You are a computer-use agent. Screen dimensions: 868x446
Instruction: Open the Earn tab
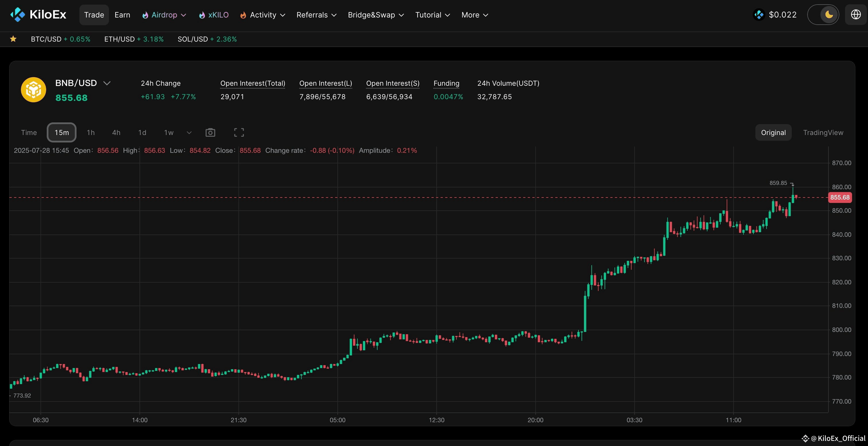click(122, 15)
